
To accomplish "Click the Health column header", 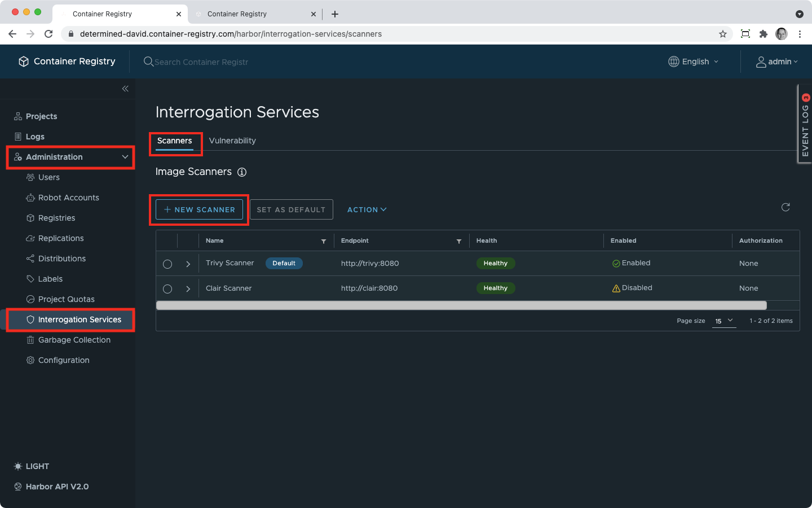I will point(487,240).
